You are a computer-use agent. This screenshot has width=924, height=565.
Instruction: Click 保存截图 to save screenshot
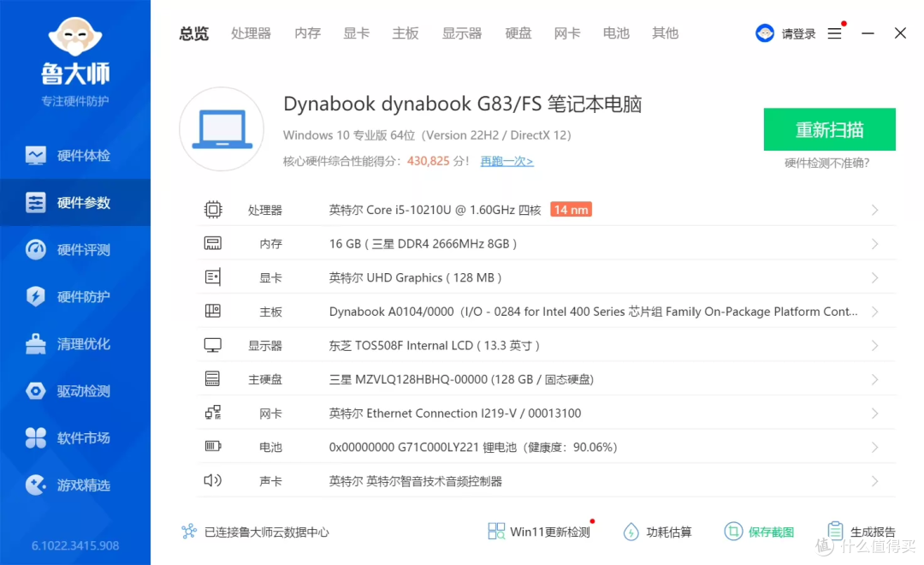(759, 532)
